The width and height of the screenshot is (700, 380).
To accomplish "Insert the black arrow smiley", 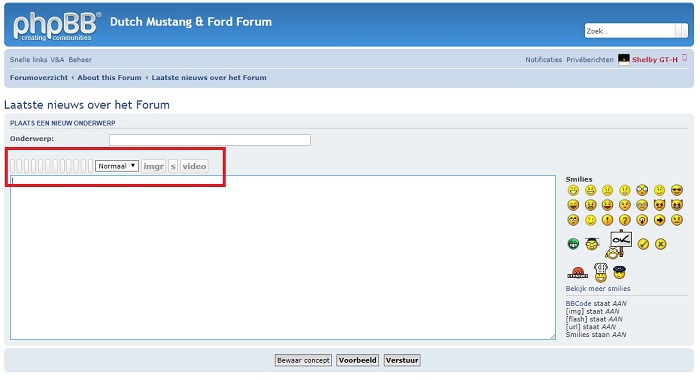I will [659, 220].
